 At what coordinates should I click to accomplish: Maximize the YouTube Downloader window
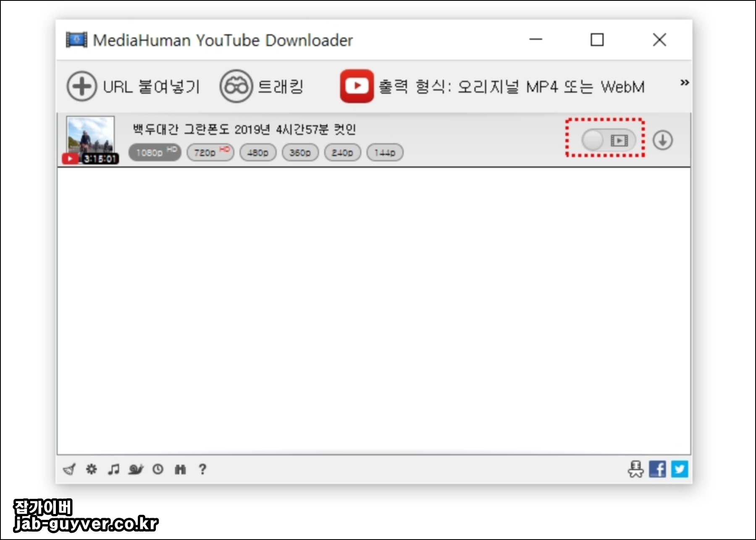pos(597,40)
